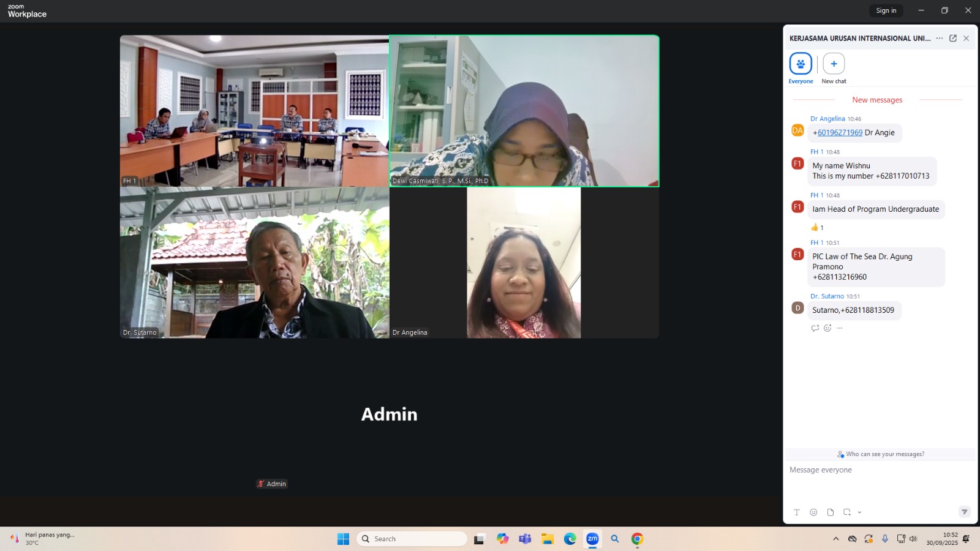
Task: Pop out the chat panel into a window
Action: coord(953,38)
